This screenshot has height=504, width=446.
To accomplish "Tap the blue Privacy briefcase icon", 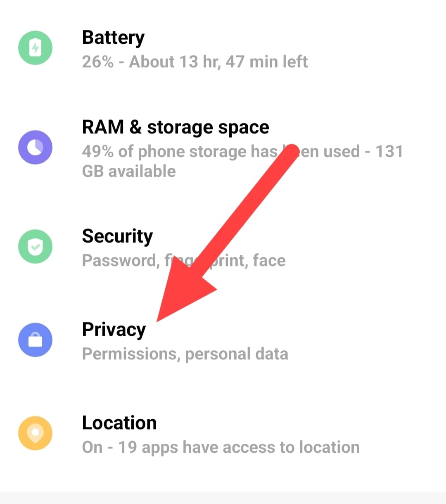I will [35, 340].
